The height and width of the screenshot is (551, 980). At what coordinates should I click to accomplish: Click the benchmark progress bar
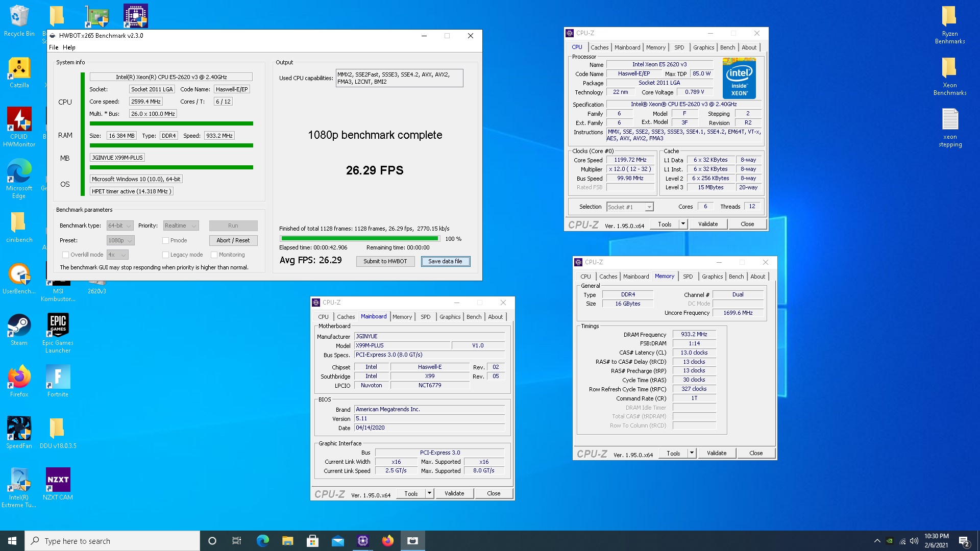[x=360, y=238]
